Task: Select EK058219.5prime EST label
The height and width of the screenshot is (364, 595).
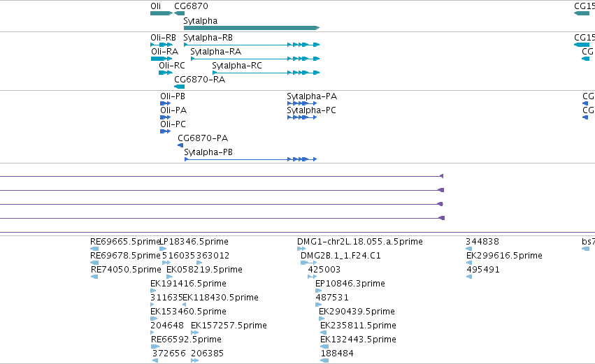Action: 205,270
